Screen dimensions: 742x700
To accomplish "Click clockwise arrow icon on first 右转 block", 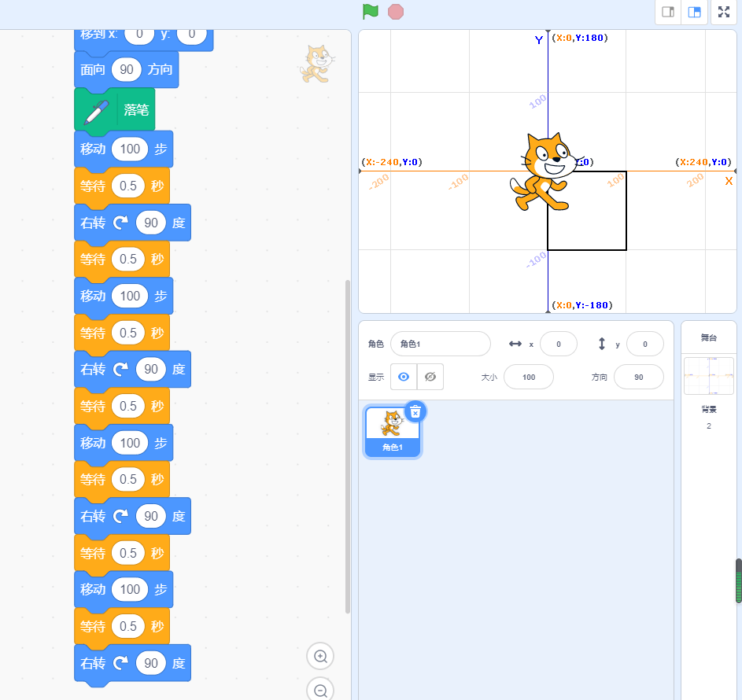I will (x=120, y=223).
